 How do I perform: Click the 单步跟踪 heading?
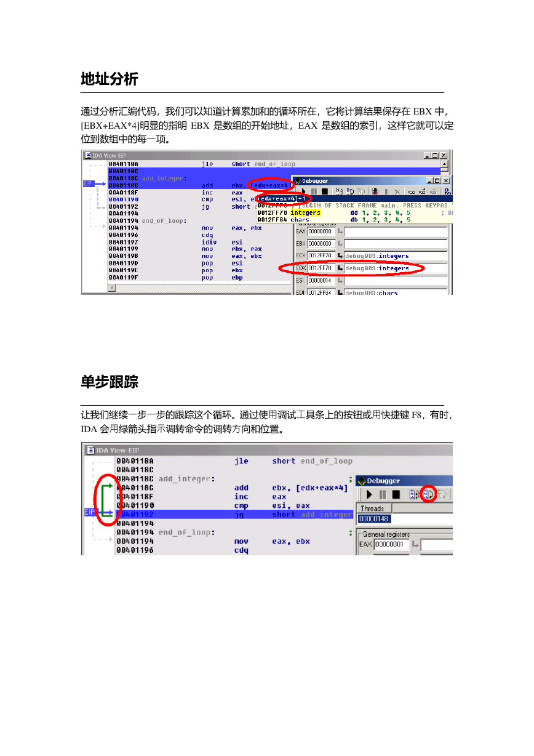click(x=110, y=382)
